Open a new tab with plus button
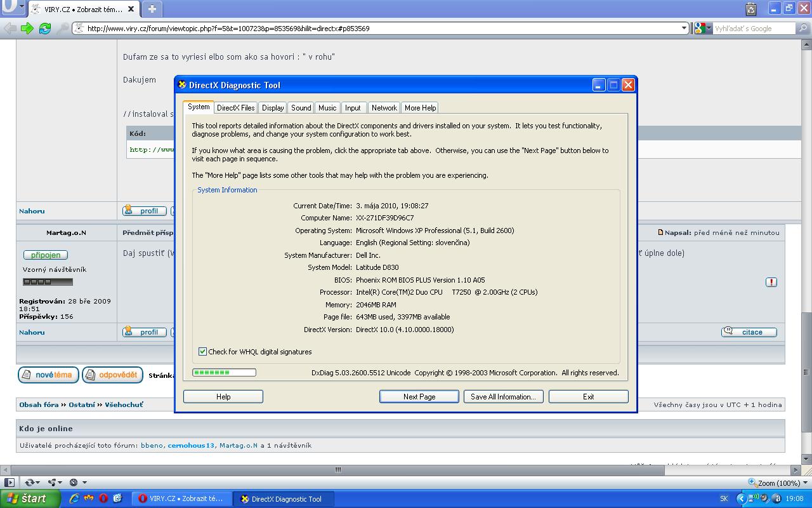 pyautogui.click(x=152, y=9)
